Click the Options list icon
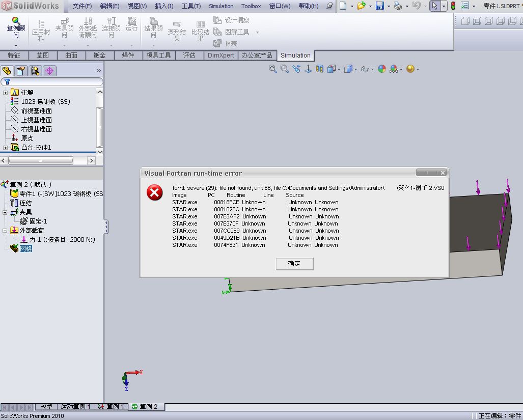Image resolution: width=523 pixels, height=420 pixels. pyautogui.click(x=464, y=6)
